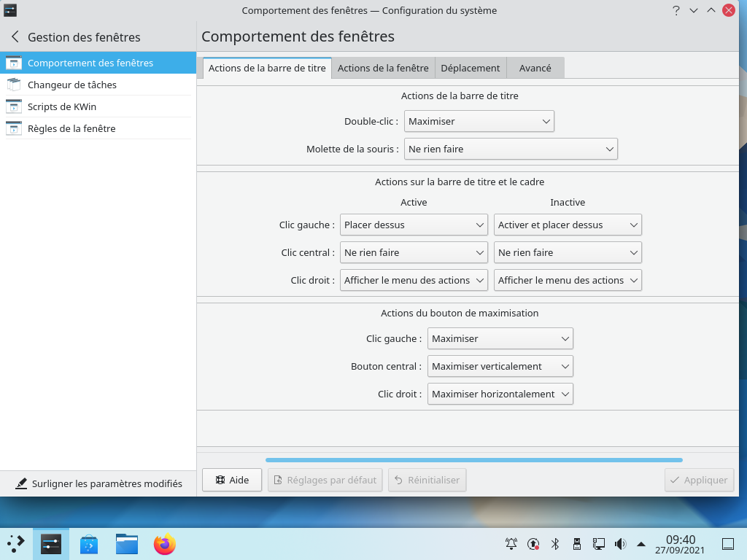Click System Settings taskbar icon

click(51, 544)
